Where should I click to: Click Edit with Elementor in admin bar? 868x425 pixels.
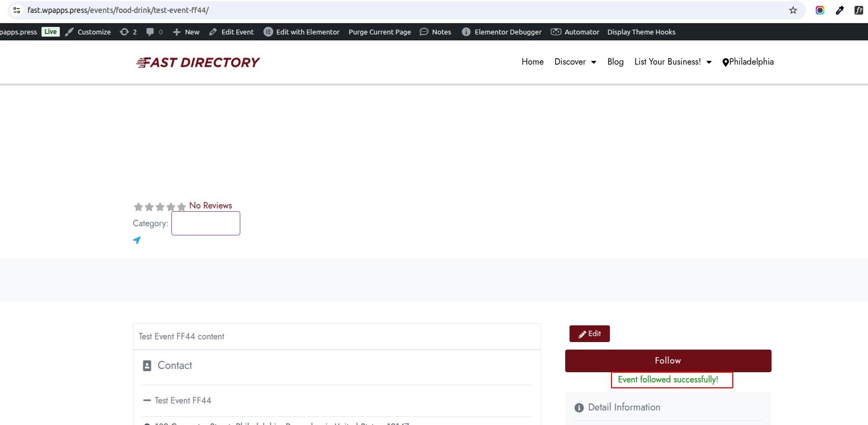[x=302, y=32]
